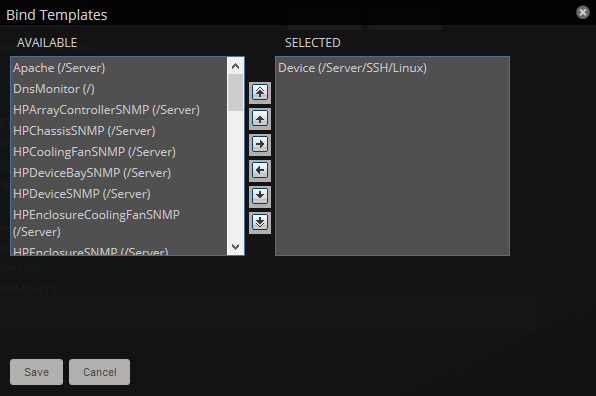596x396 pixels.
Task: Click Available list scrollbar up arrow
Action: [x=236, y=66]
